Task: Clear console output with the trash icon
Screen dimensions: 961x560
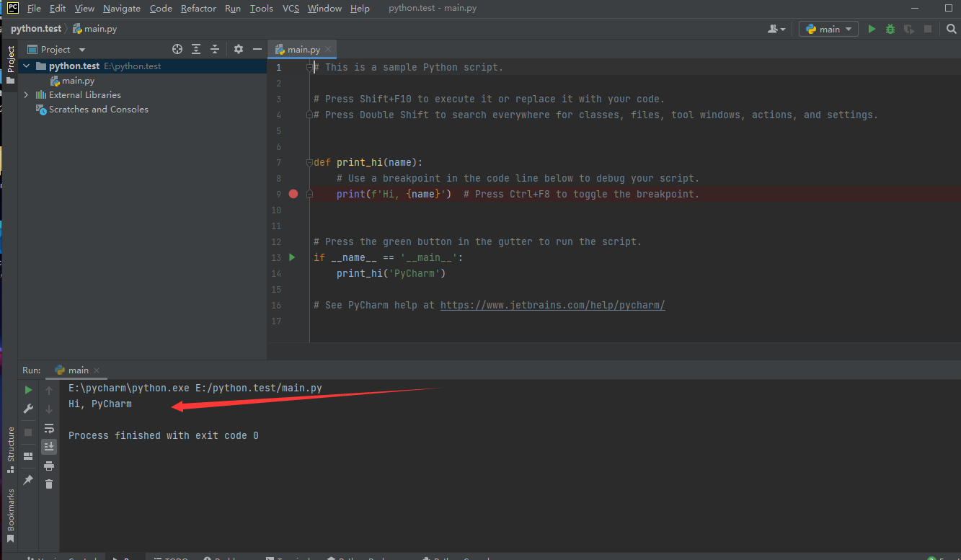Action: (x=48, y=484)
